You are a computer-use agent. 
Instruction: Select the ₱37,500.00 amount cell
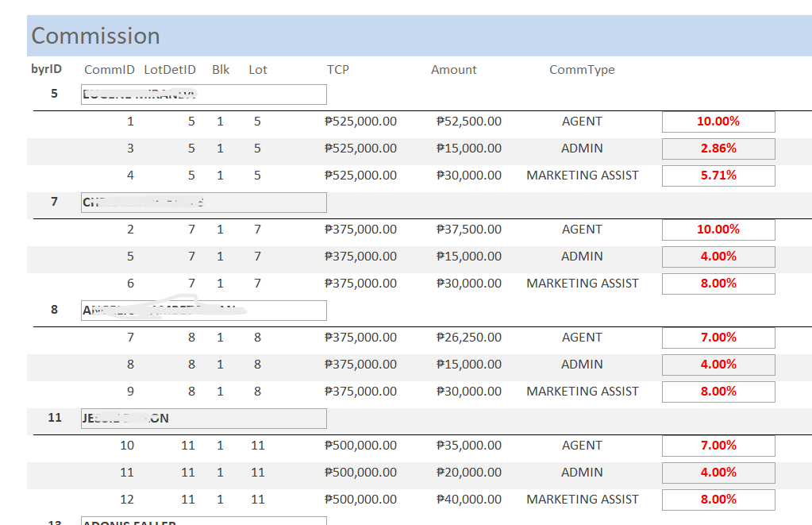pyautogui.click(x=469, y=230)
